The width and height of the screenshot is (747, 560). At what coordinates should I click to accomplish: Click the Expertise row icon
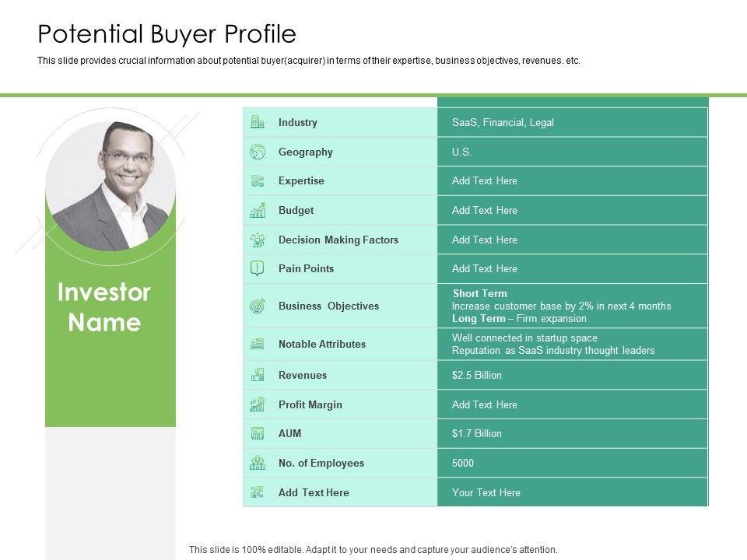click(x=258, y=181)
